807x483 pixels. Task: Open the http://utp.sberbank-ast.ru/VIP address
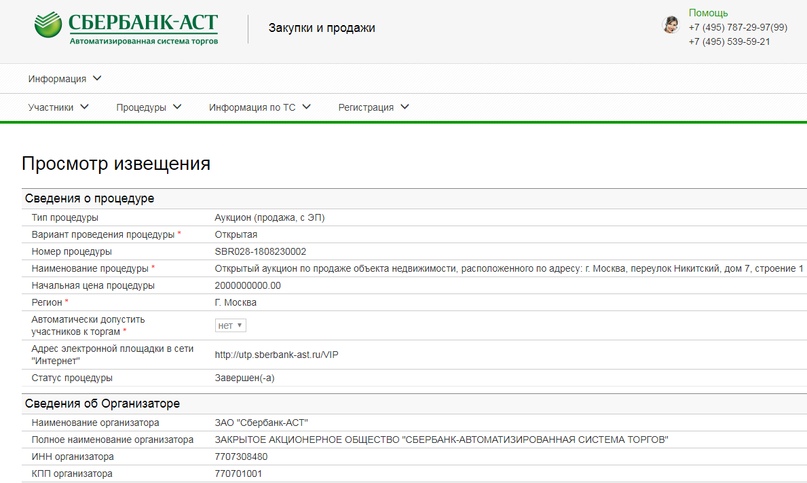click(276, 355)
